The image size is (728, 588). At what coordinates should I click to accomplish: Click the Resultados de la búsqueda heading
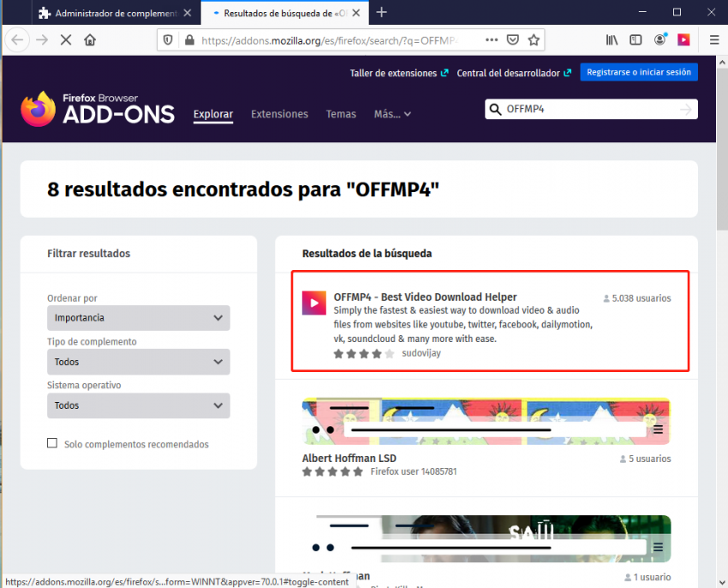click(x=367, y=254)
